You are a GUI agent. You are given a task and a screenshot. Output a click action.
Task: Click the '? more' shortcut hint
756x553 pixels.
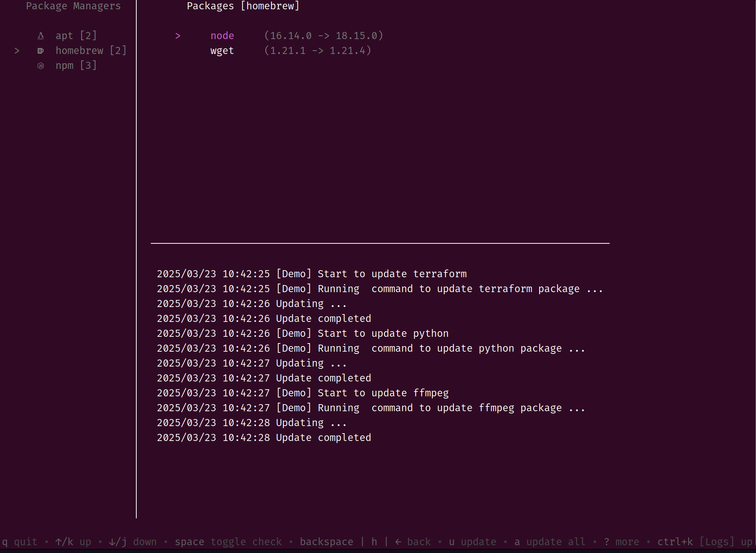point(622,542)
